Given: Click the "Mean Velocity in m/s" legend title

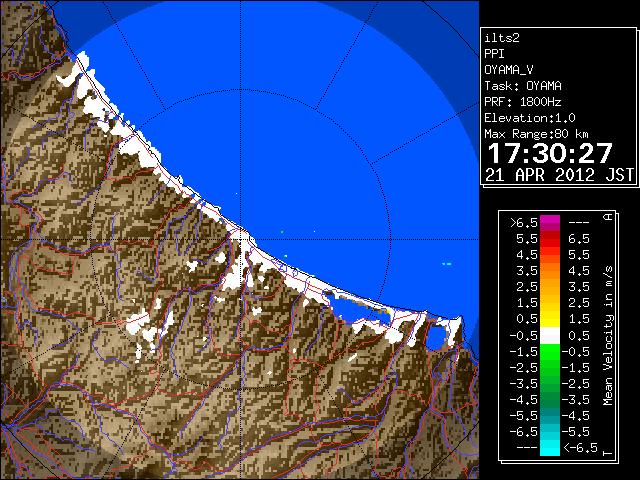Looking at the screenshot, I should 608,336.
